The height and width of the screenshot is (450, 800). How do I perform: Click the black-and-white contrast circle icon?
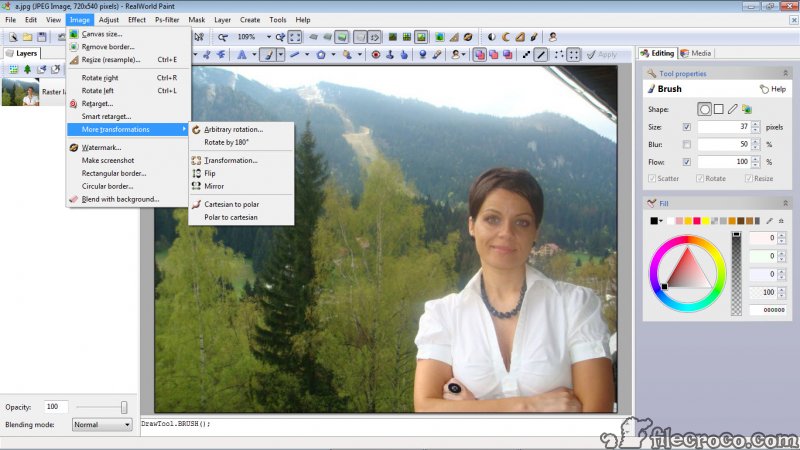click(x=491, y=37)
